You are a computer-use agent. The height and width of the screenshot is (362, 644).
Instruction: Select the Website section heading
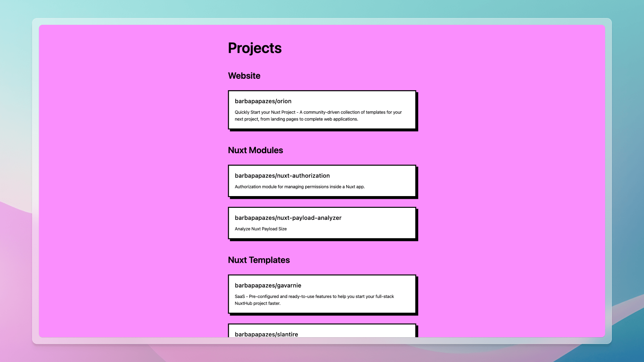click(x=244, y=76)
